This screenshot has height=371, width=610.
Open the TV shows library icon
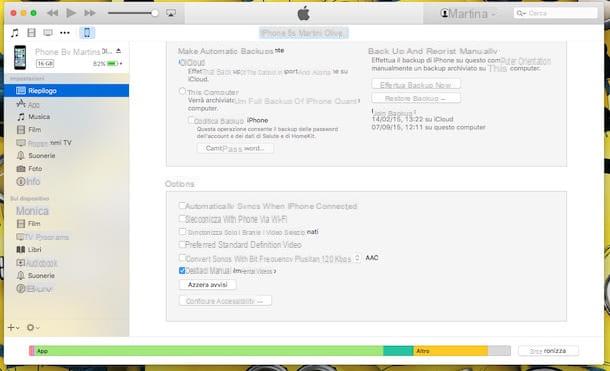pyautogui.click(x=48, y=33)
